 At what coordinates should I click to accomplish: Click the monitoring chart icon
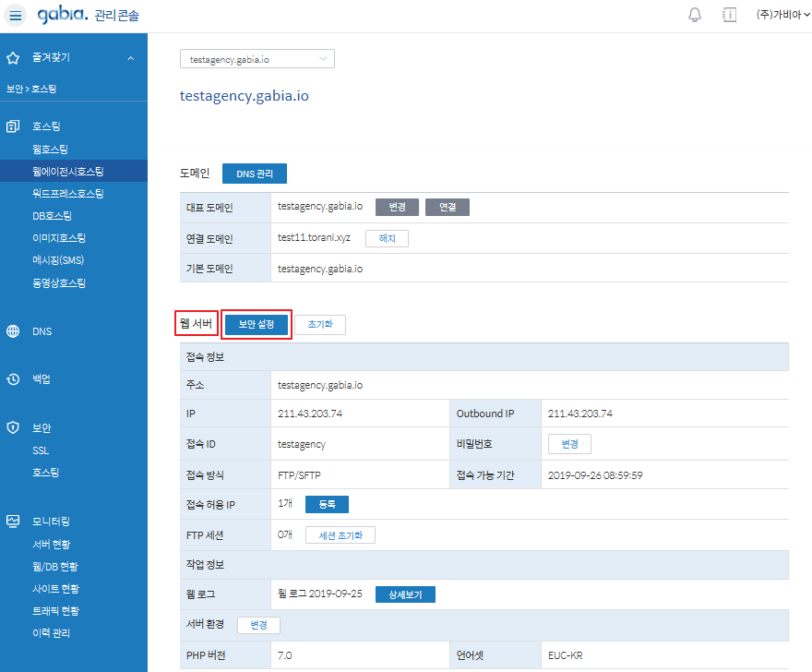pyautogui.click(x=13, y=522)
